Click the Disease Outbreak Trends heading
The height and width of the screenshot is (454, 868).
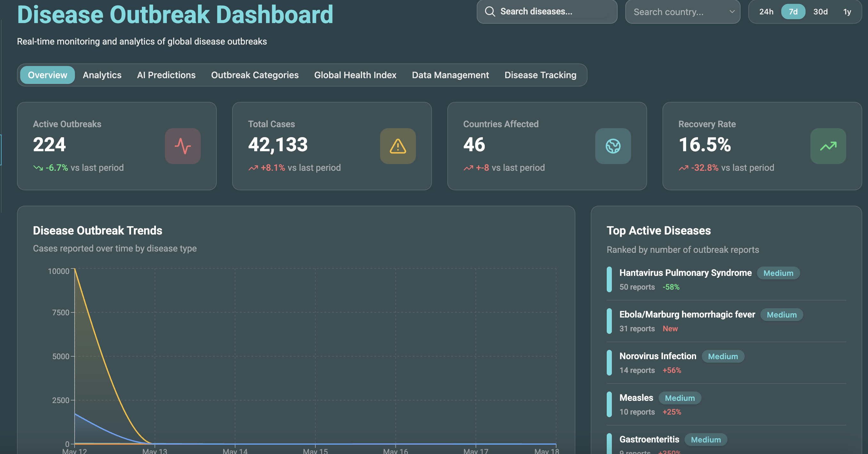tap(97, 230)
